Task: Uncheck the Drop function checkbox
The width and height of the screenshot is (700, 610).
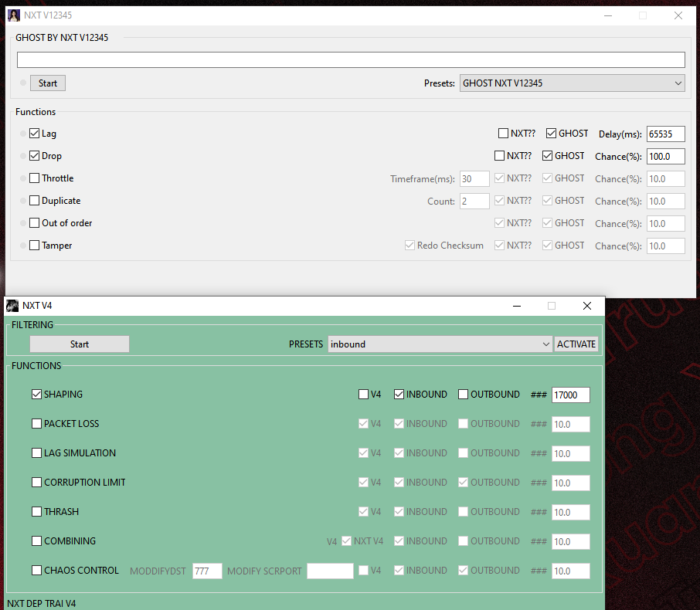Action: 34,155
